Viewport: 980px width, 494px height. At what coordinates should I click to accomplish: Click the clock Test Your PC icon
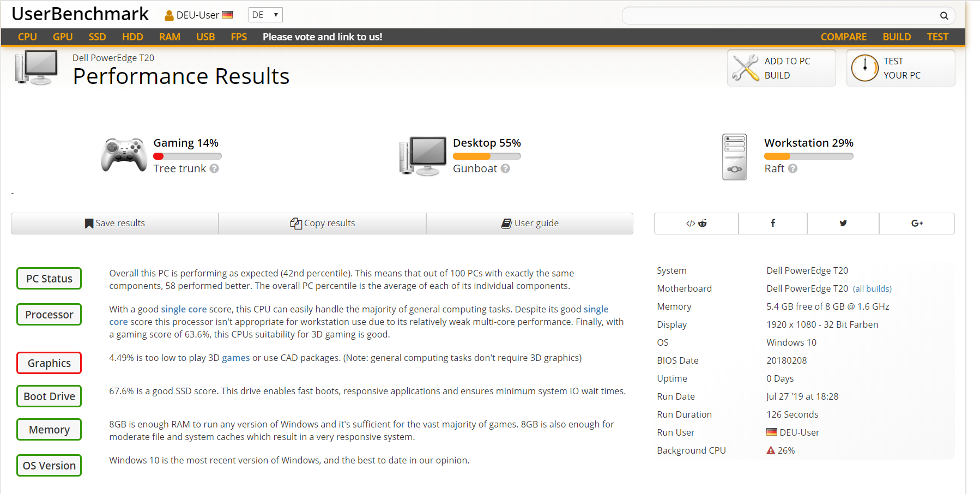tap(864, 68)
